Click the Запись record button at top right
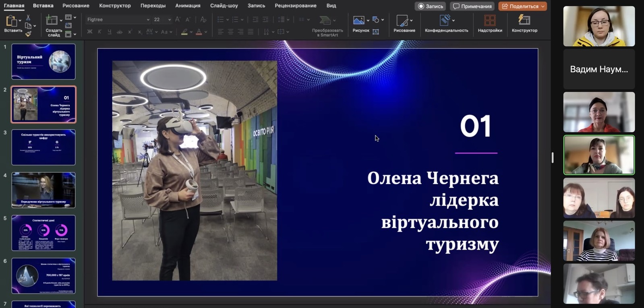 pos(430,6)
